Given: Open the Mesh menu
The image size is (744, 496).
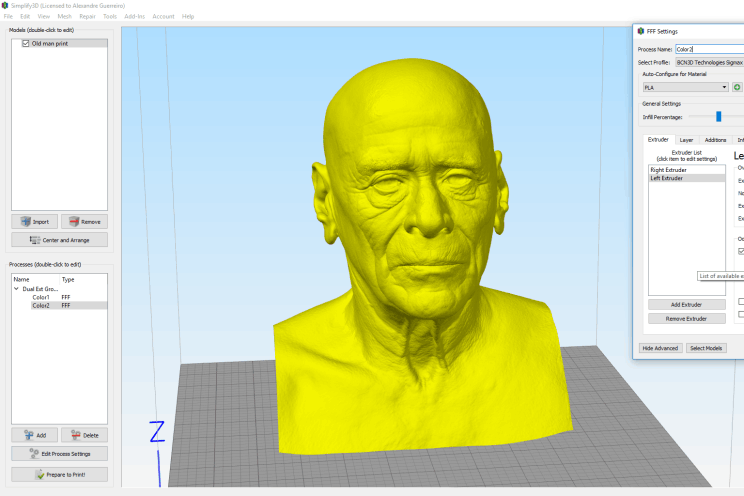Looking at the screenshot, I should [64, 17].
